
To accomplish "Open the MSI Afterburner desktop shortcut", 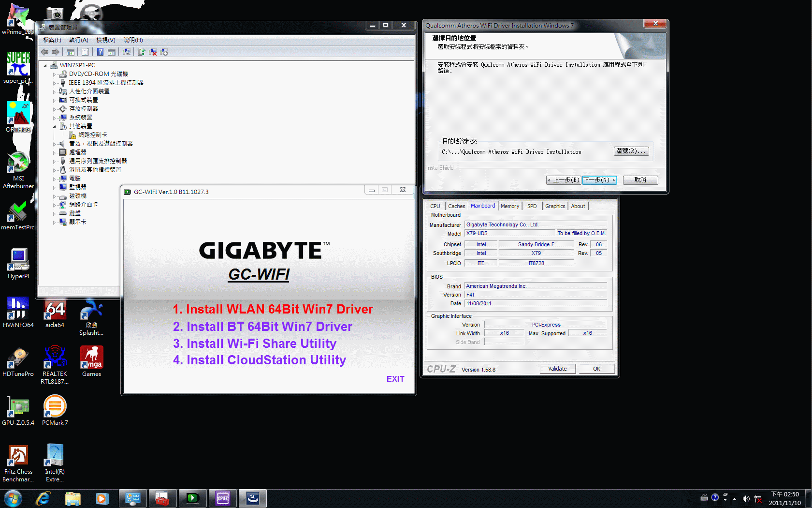I will 18,170.
